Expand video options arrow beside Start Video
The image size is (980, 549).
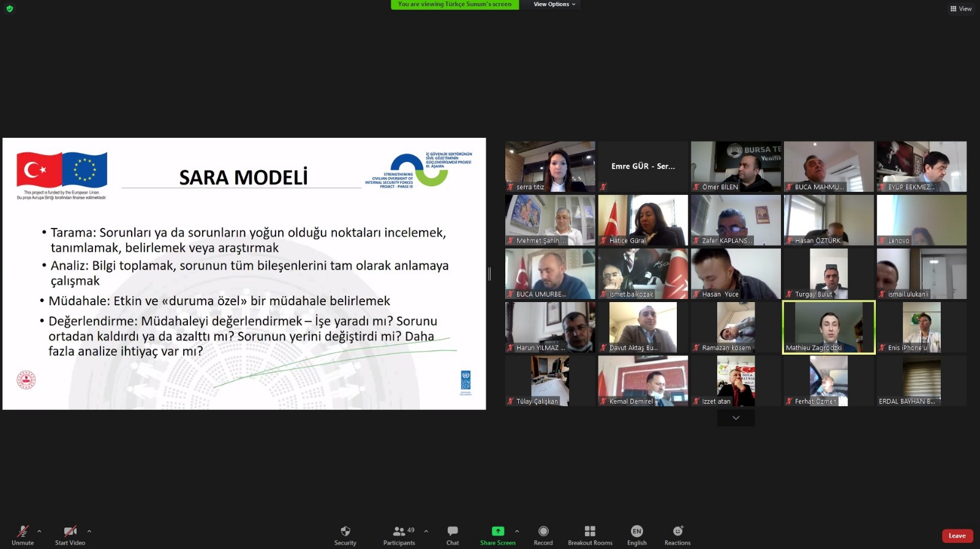click(x=89, y=531)
